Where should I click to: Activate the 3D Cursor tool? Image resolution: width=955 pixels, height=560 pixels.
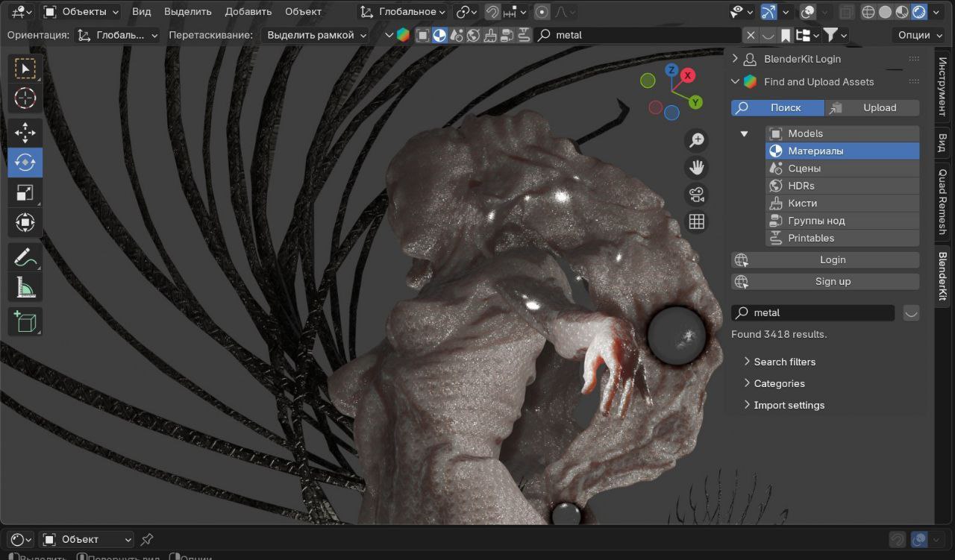click(25, 98)
